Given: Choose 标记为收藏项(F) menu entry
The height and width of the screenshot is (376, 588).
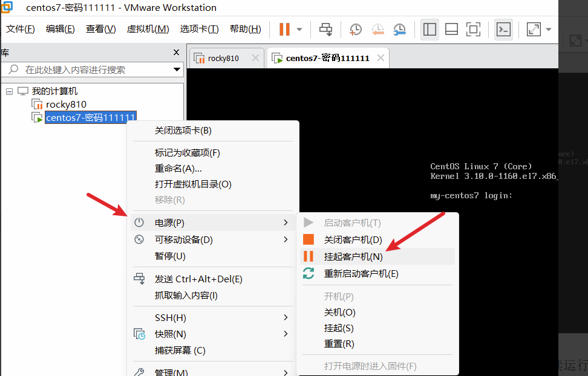Looking at the screenshot, I should click(x=212, y=153).
